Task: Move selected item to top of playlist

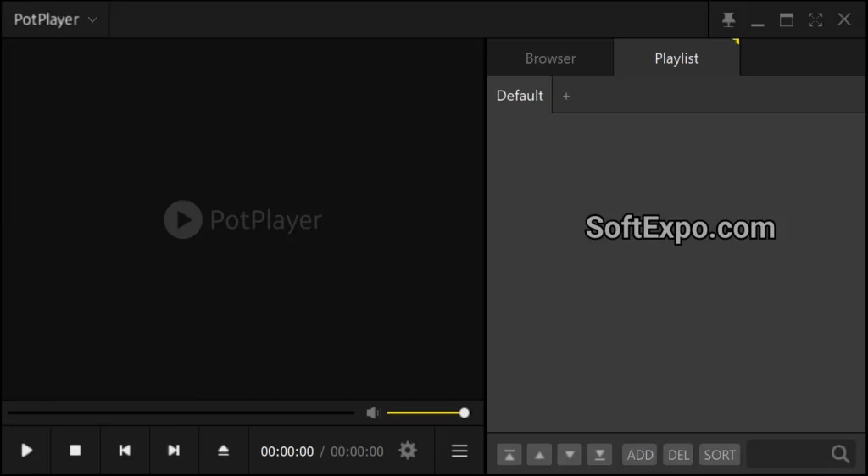Action: click(509, 455)
